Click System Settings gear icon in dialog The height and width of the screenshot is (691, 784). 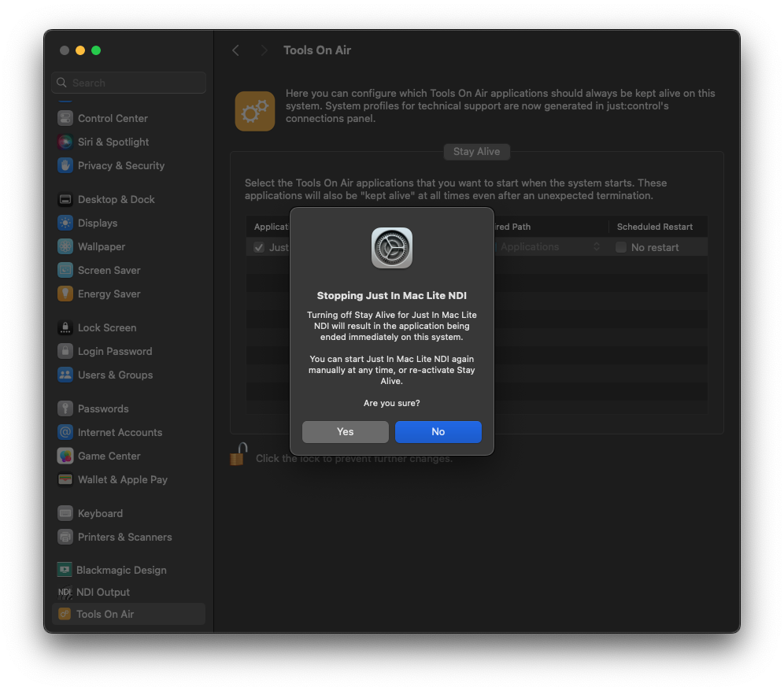(x=391, y=248)
